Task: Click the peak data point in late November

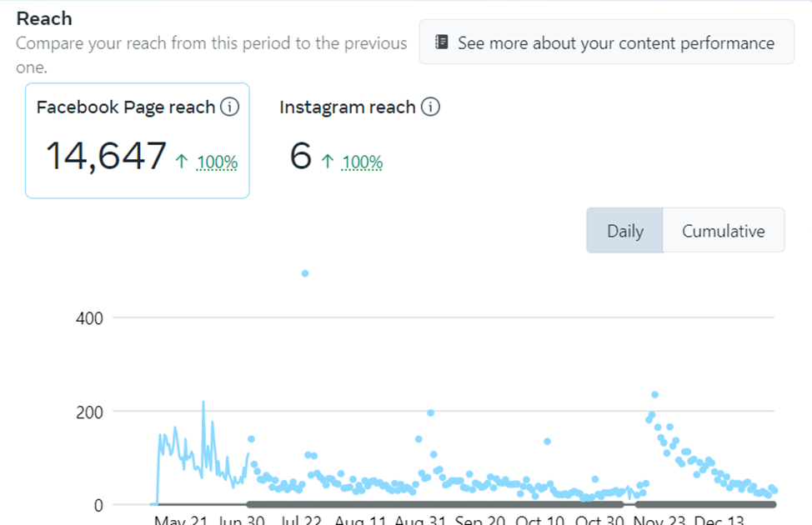Action: (x=654, y=394)
